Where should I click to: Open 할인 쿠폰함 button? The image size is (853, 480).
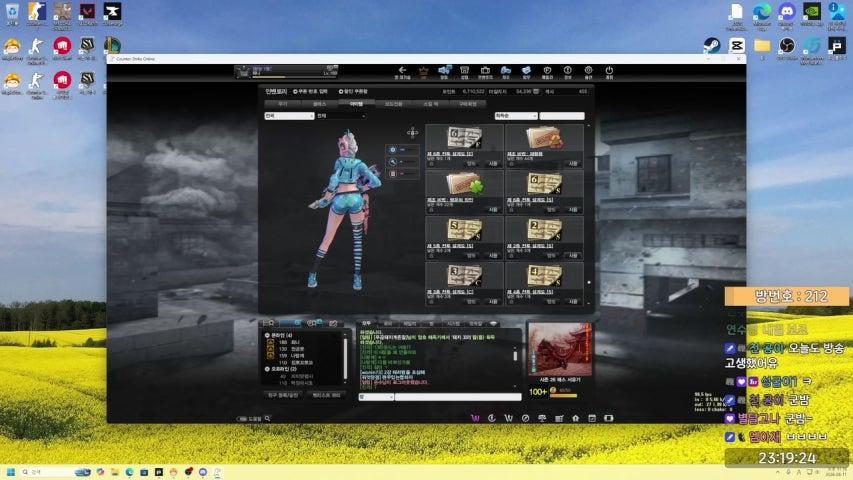(354, 91)
